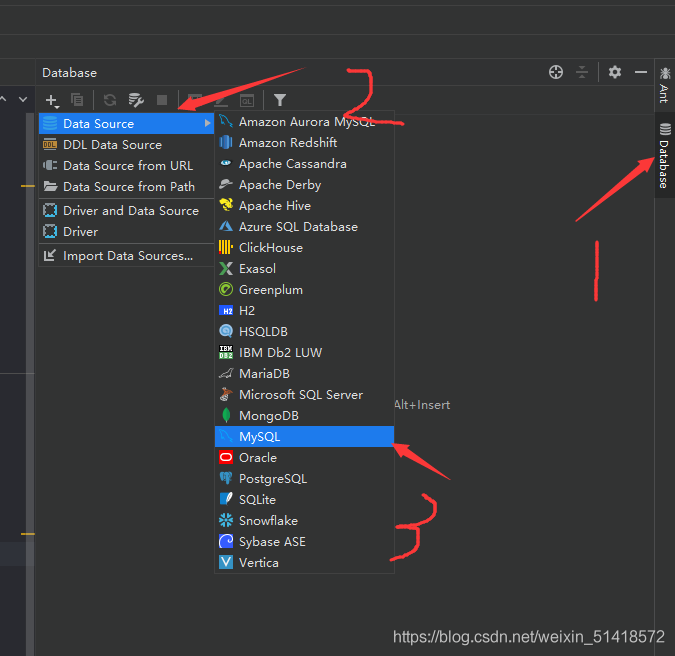Choose Apache Cassandra from the list
This screenshot has height=656, width=675.
point(304,164)
